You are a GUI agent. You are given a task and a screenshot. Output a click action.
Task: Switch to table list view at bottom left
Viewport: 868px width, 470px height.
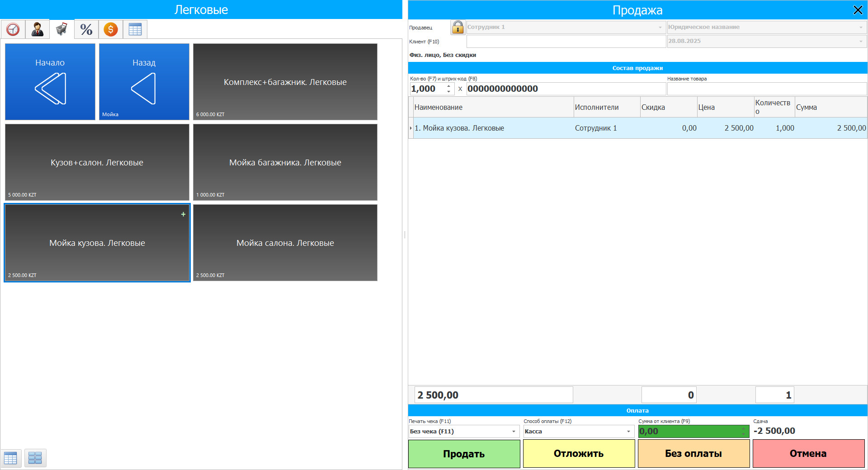click(x=11, y=458)
